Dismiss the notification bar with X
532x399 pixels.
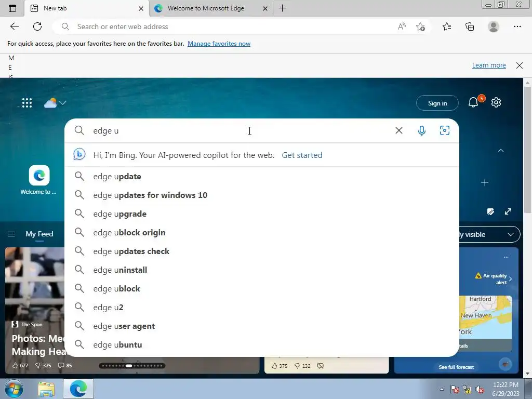tap(519, 65)
